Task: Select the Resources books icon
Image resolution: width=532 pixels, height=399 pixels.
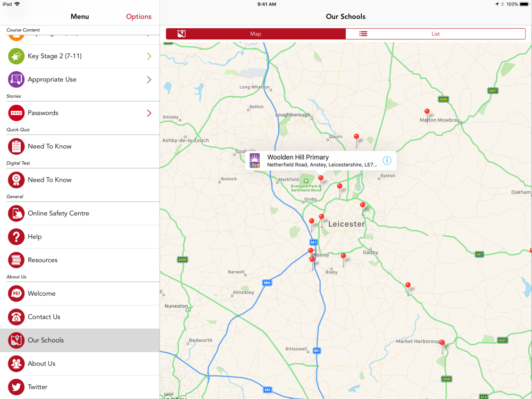Action: point(16,260)
